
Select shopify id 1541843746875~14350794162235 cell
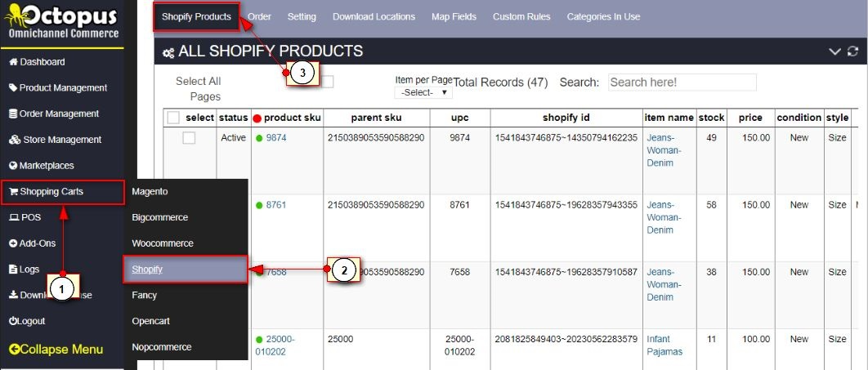tap(566, 138)
